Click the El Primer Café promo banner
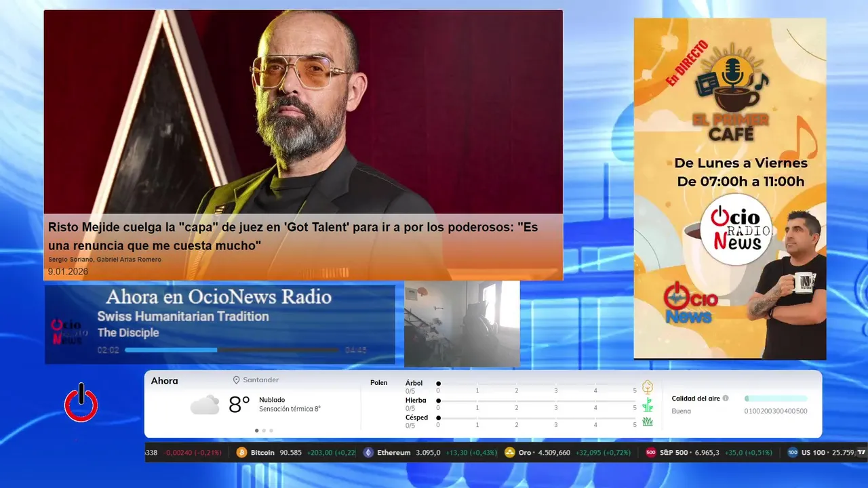Image resolution: width=868 pixels, height=488 pixels. (730, 188)
